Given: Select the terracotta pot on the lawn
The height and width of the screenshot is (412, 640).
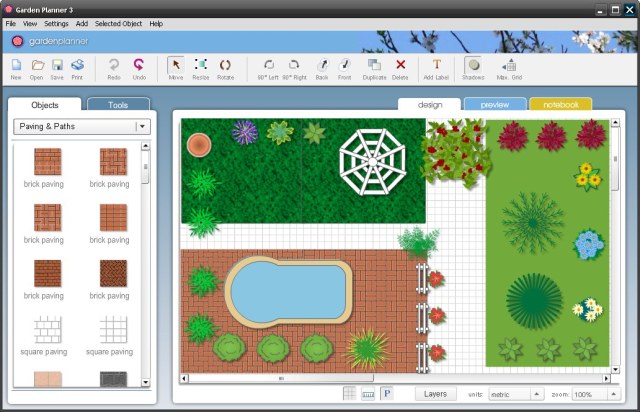Looking at the screenshot, I should click(199, 145).
